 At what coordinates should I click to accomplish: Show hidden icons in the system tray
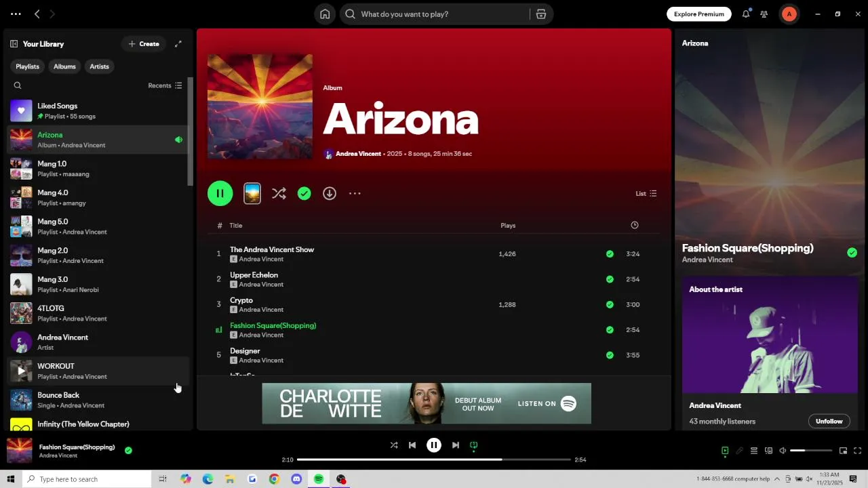777,479
